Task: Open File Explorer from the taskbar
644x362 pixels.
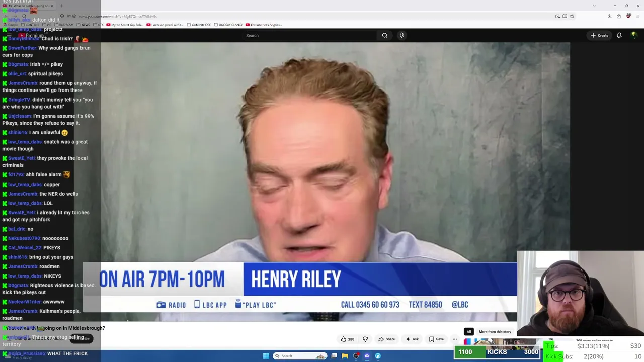Action: (x=345, y=356)
